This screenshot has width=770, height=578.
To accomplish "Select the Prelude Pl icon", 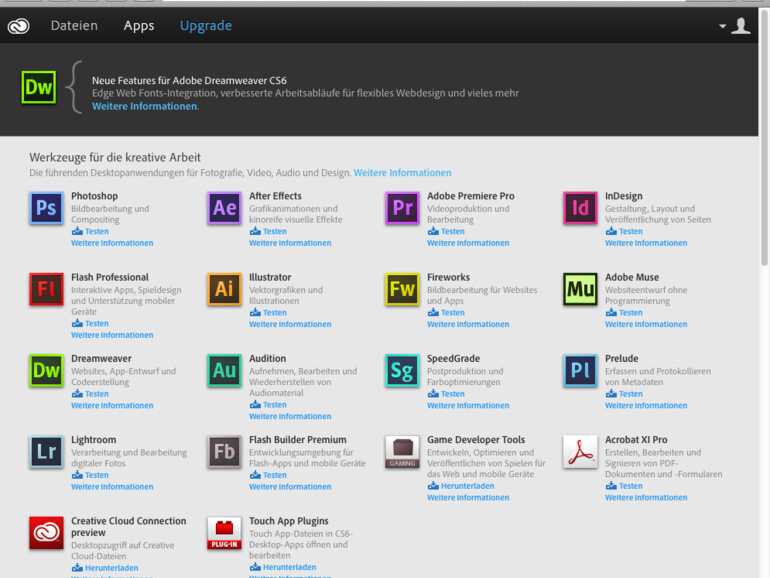I will tap(580, 370).
